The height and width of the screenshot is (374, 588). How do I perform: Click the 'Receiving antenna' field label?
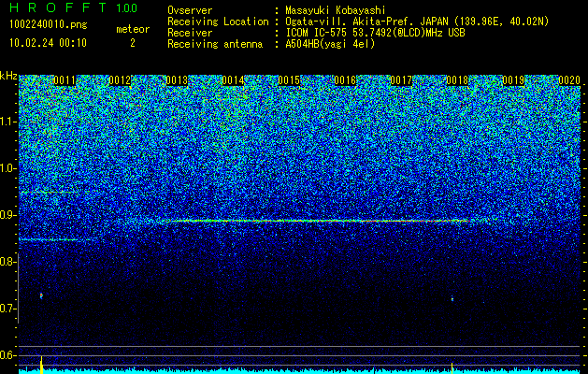point(215,44)
